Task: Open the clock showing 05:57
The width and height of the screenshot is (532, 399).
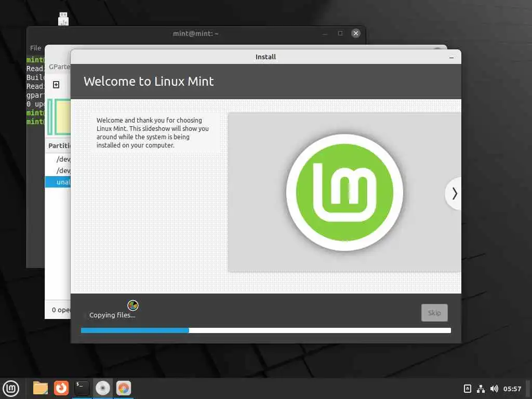Action: (512, 389)
